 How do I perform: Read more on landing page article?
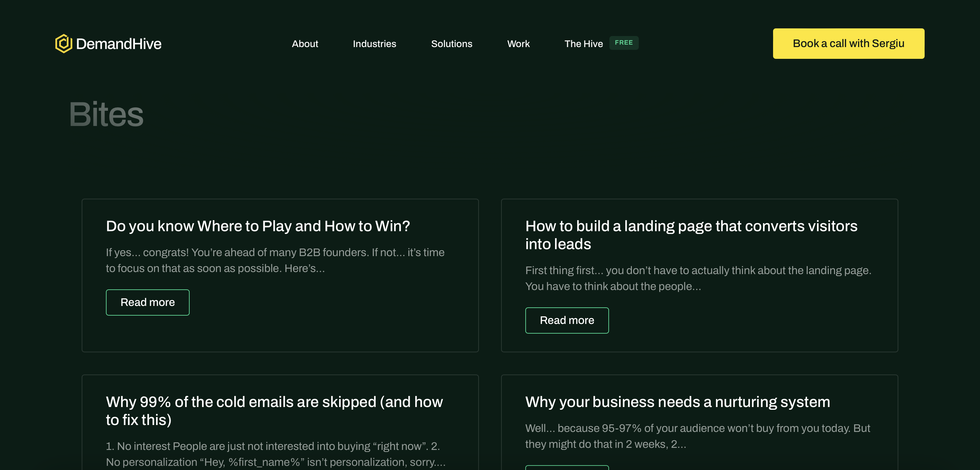point(567,320)
